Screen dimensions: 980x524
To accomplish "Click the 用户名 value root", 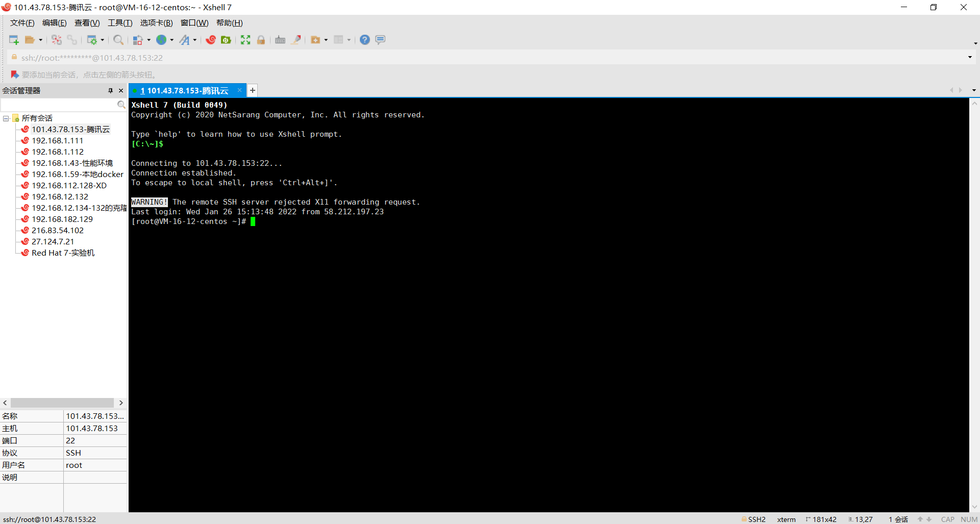I will point(74,465).
